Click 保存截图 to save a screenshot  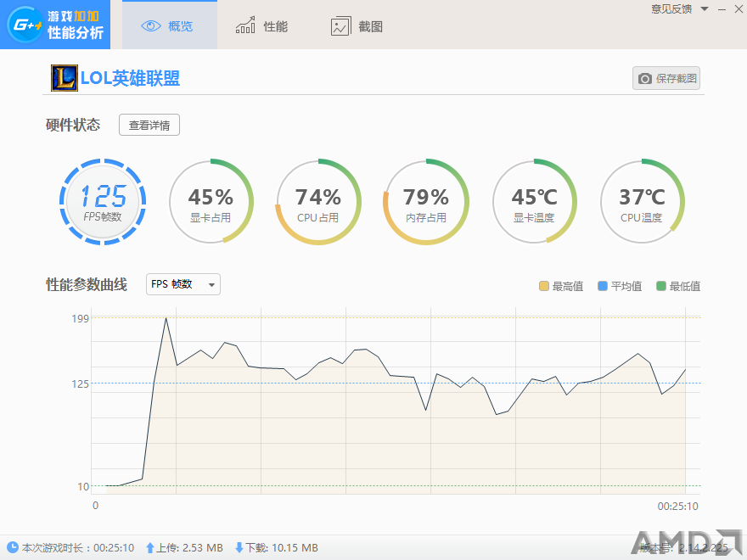[x=666, y=78]
